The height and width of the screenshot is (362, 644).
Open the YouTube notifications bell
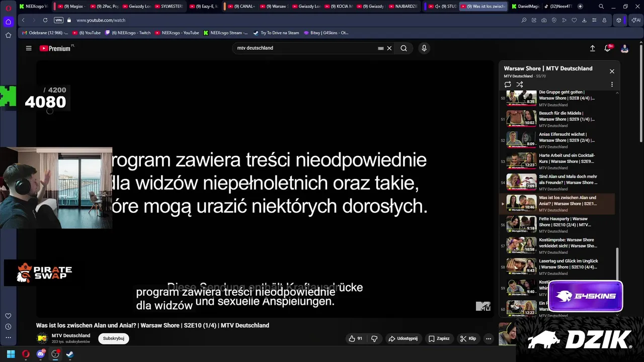[608, 48]
